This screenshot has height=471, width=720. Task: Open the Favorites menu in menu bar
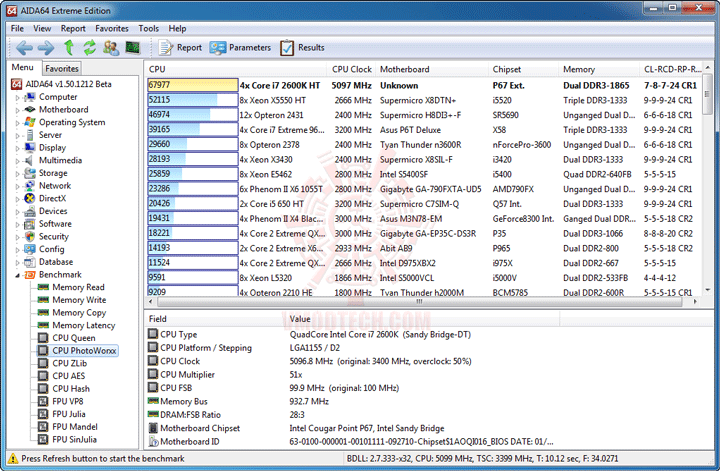(111, 29)
